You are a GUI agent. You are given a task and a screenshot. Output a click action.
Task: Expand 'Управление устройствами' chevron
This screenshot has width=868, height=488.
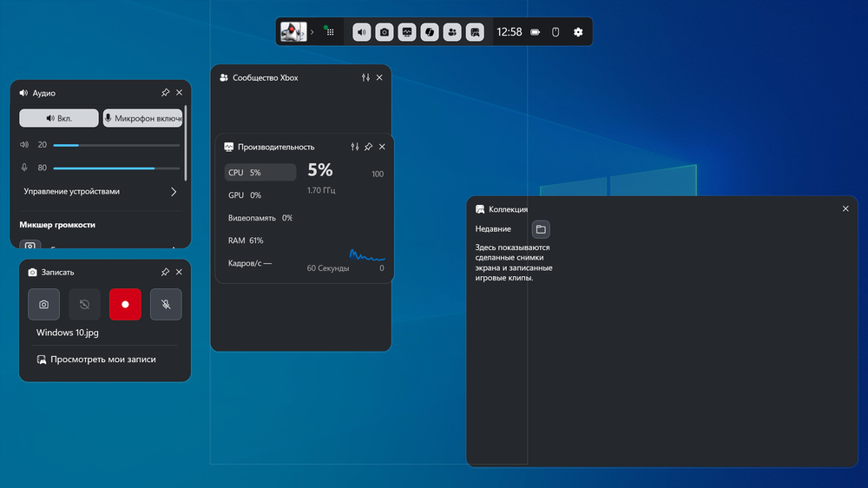(174, 192)
